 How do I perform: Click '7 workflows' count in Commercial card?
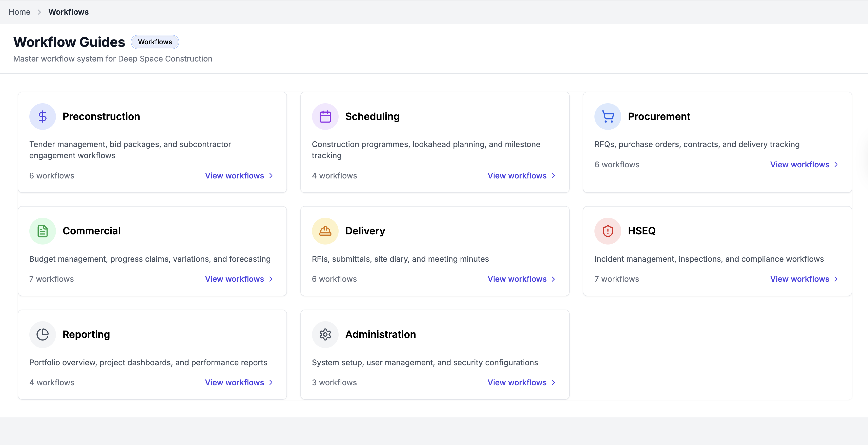[52, 279]
